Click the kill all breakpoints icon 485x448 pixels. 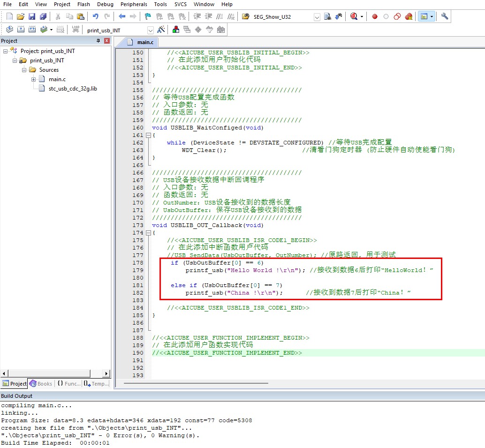(x=409, y=16)
